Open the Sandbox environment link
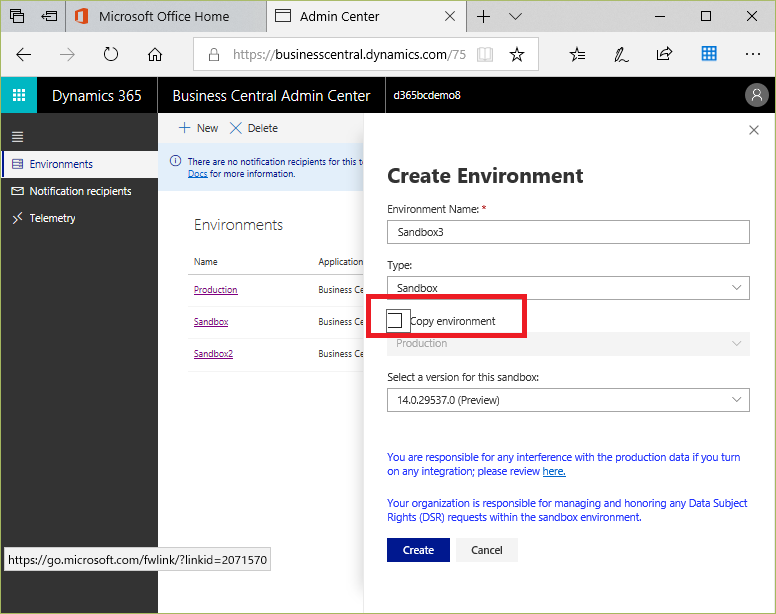Image resolution: width=776 pixels, height=614 pixels. coord(211,322)
